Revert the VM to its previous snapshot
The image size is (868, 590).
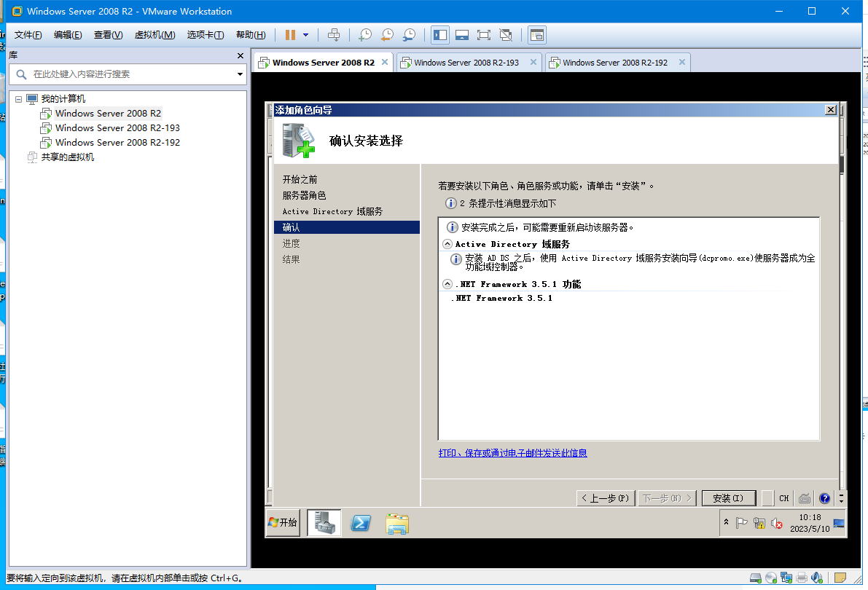coord(387,35)
